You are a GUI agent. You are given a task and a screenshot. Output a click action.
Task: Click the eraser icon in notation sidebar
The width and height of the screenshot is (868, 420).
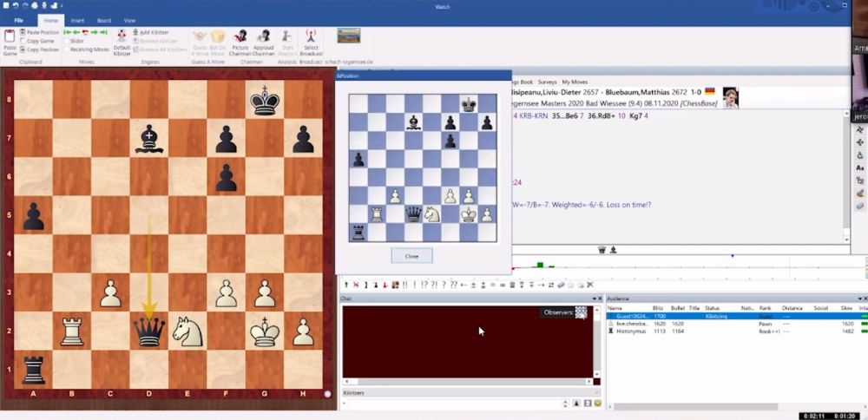pyautogui.click(x=859, y=206)
